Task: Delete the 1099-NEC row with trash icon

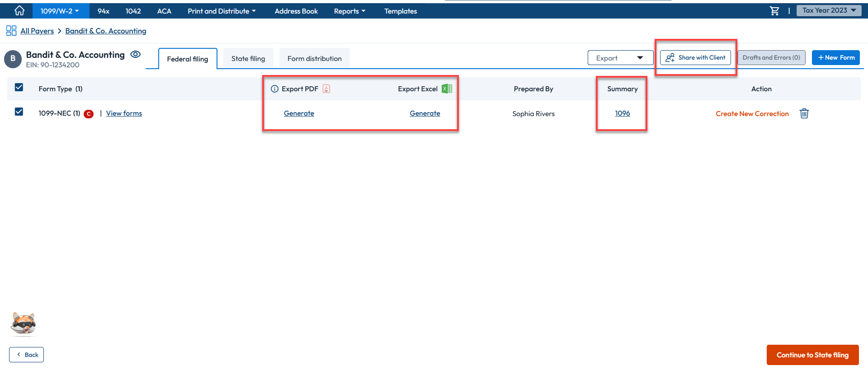Action: click(804, 113)
